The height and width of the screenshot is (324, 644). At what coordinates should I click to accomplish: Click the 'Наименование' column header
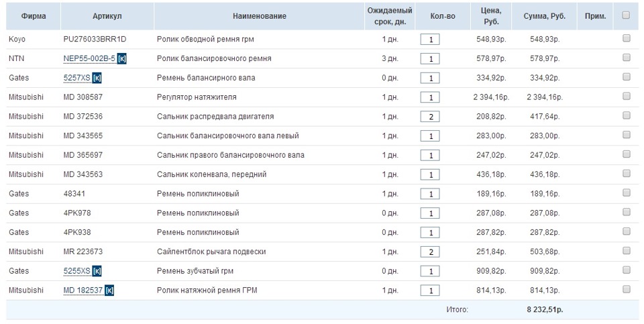[259, 15]
